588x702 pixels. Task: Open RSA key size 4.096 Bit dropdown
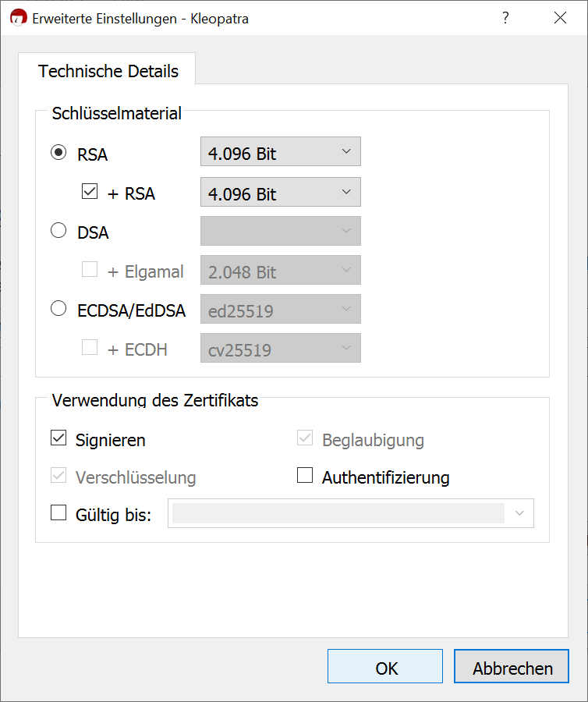tap(281, 152)
